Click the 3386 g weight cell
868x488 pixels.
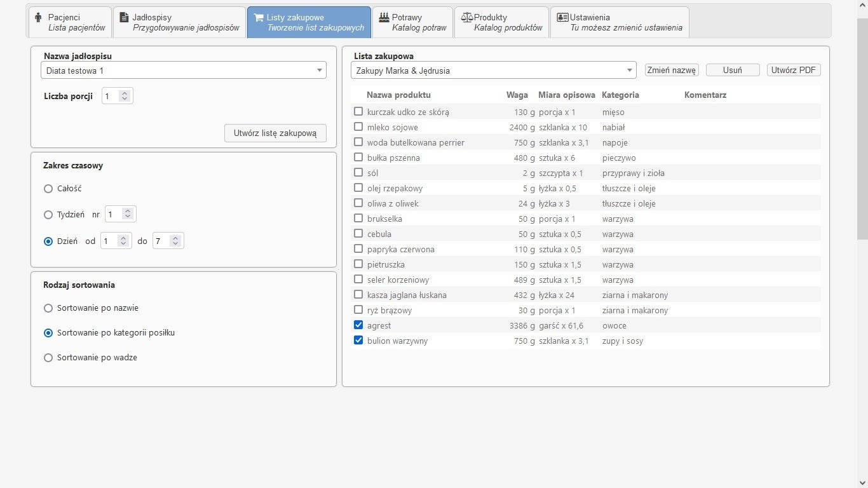[x=522, y=325]
